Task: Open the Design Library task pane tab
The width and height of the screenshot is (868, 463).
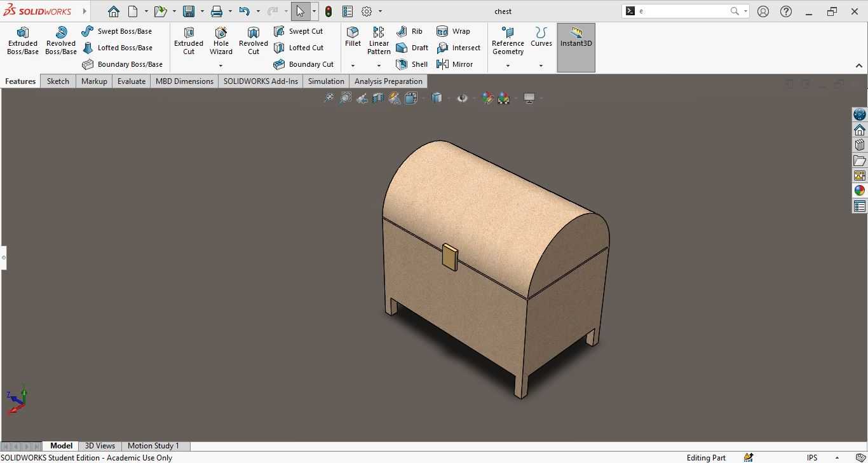Action: (x=860, y=145)
